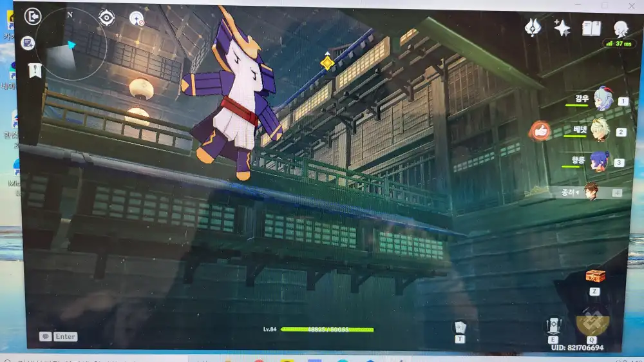Toggle the eye icon near minimap

pyautogui.click(x=107, y=17)
